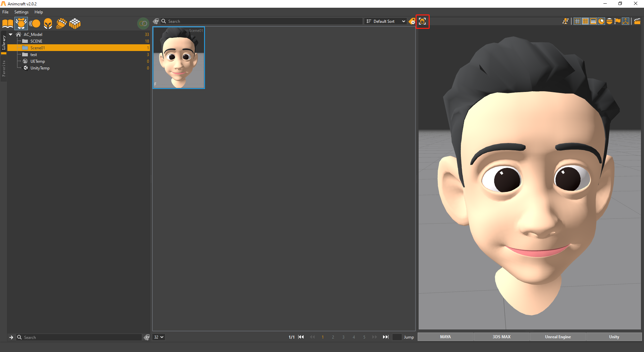This screenshot has width=644, height=352.
Task: Click the arrow icon beside tree search
Action: tap(11, 337)
